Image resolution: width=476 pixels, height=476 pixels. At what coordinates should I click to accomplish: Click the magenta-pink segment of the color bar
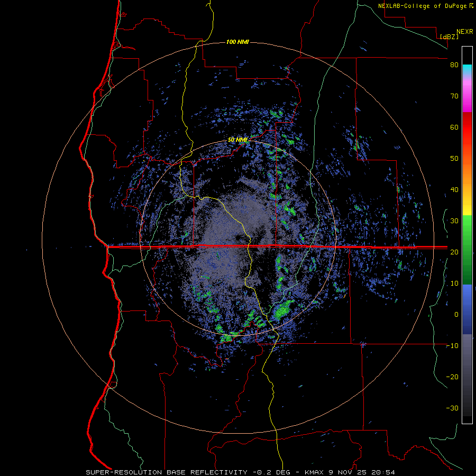click(467, 97)
